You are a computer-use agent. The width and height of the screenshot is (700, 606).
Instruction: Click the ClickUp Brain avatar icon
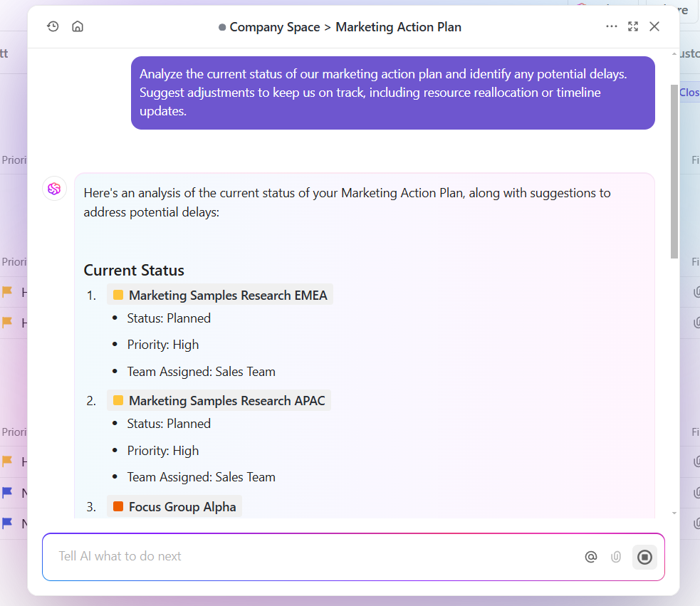[x=54, y=189]
